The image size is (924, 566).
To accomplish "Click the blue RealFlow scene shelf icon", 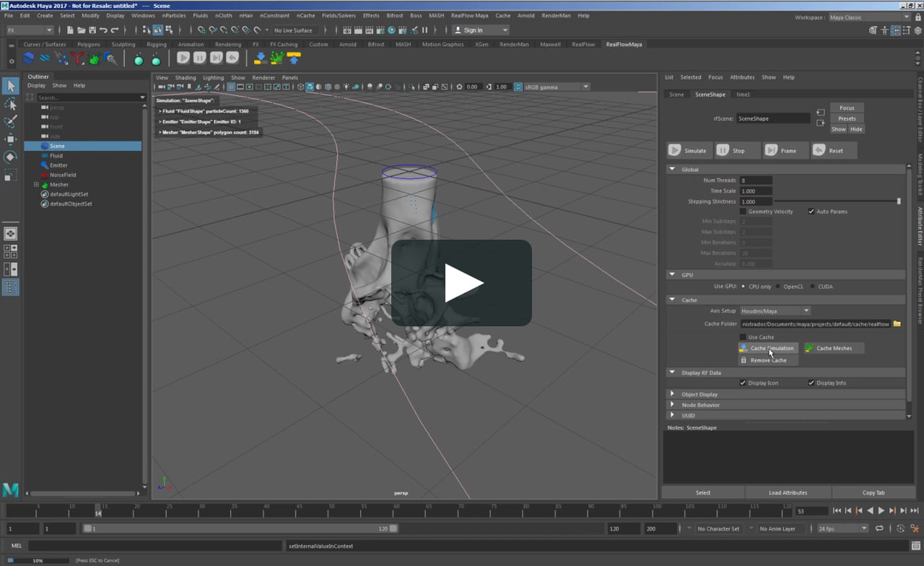I will tap(28, 58).
